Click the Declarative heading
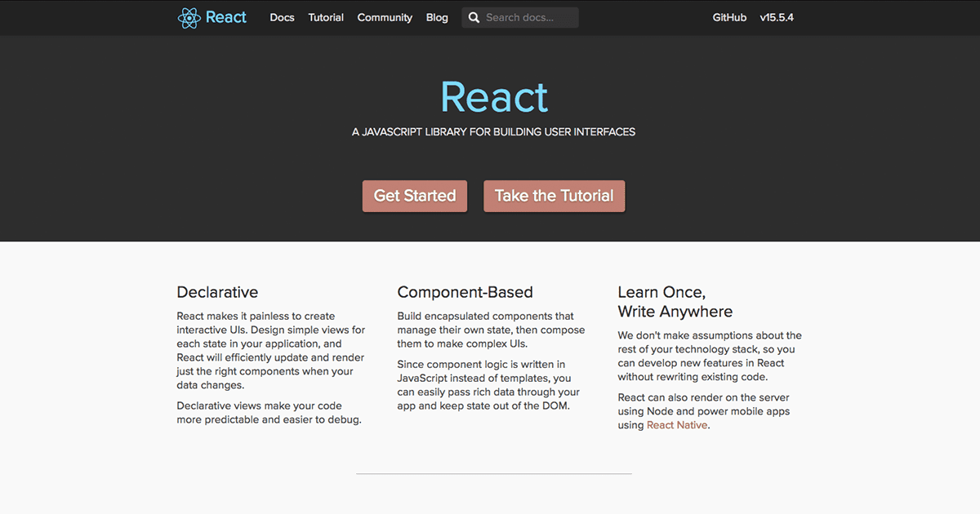The image size is (980, 514). tap(217, 292)
